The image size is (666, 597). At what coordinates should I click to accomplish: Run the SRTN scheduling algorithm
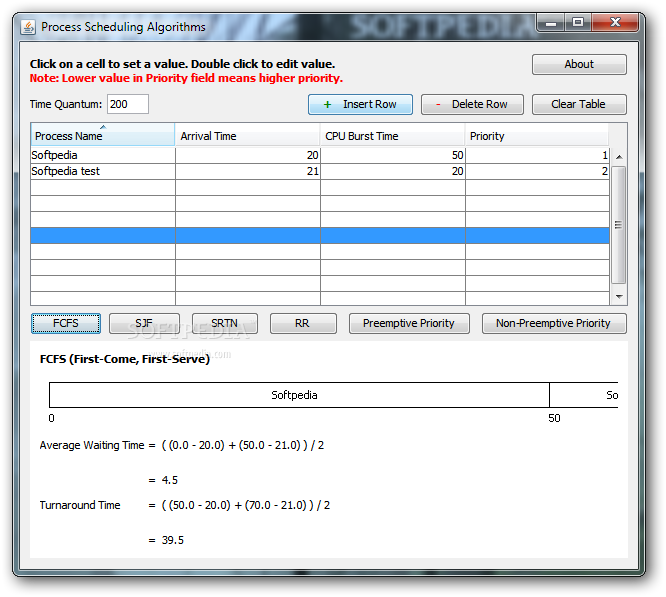pos(225,324)
